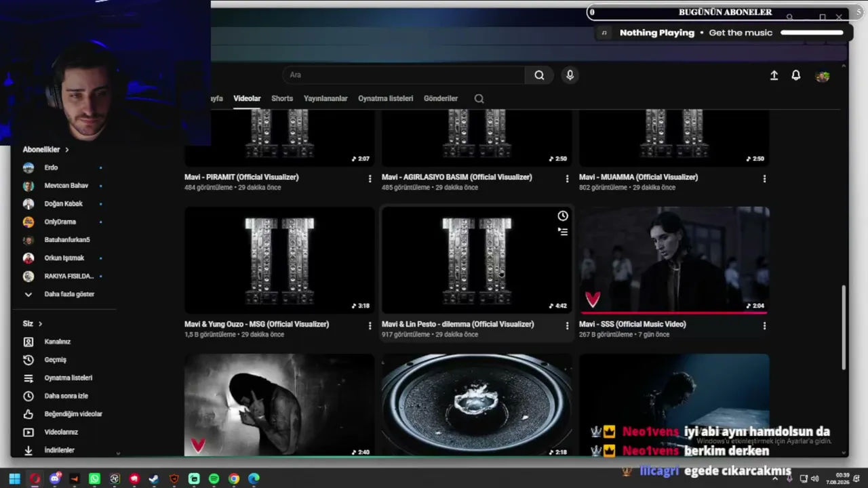Start voice search with the microphone icon
The width and height of the screenshot is (868, 488).
570,75
